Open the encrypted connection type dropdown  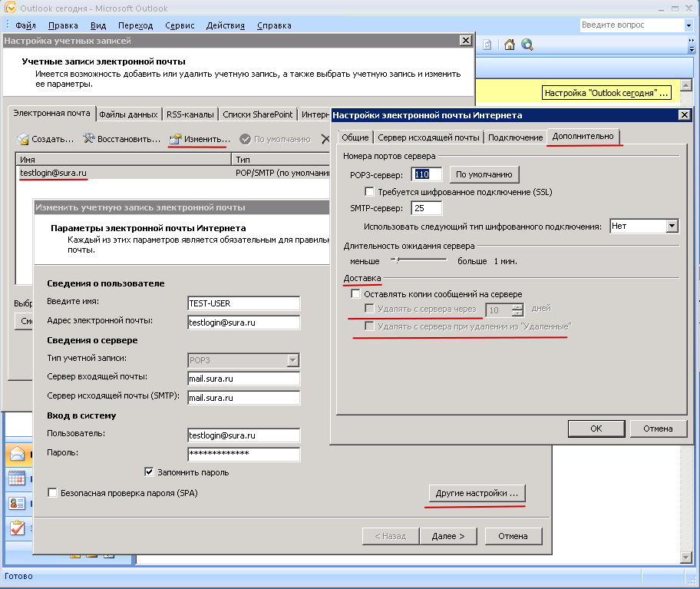coord(672,227)
